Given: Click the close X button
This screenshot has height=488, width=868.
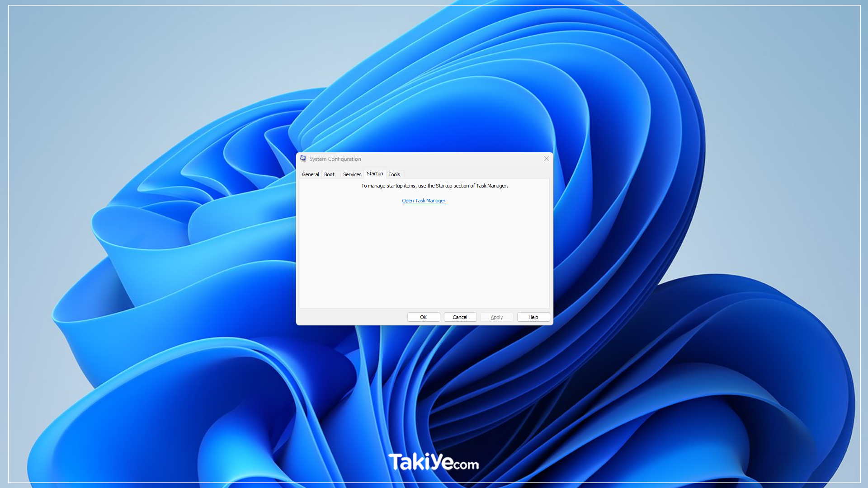Looking at the screenshot, I should click(x=547, y=159).
